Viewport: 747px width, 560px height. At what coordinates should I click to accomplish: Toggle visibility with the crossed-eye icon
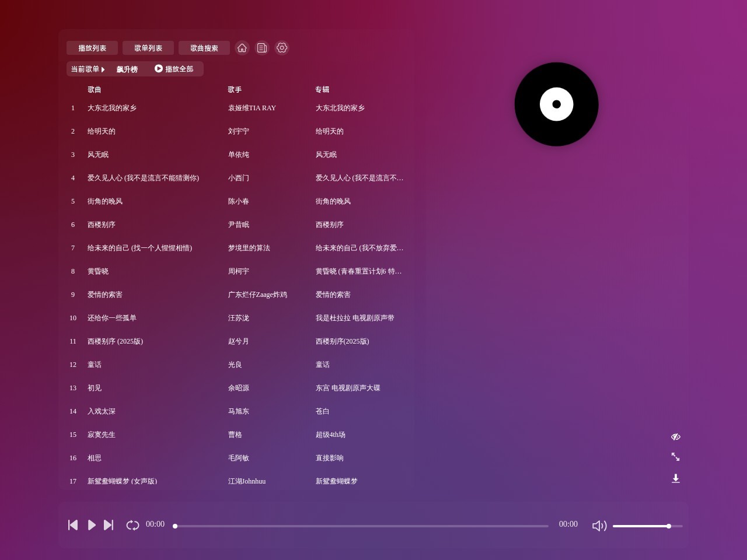(675, 436)
